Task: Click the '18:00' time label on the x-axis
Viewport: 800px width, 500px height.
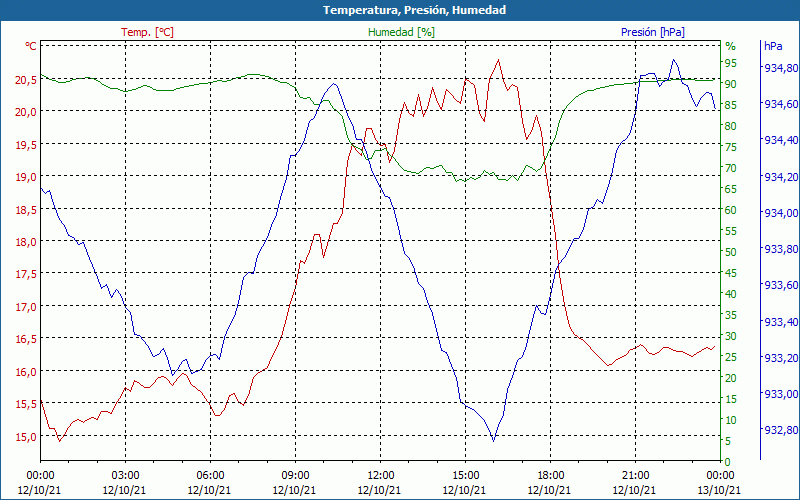Action: point(550,476)
